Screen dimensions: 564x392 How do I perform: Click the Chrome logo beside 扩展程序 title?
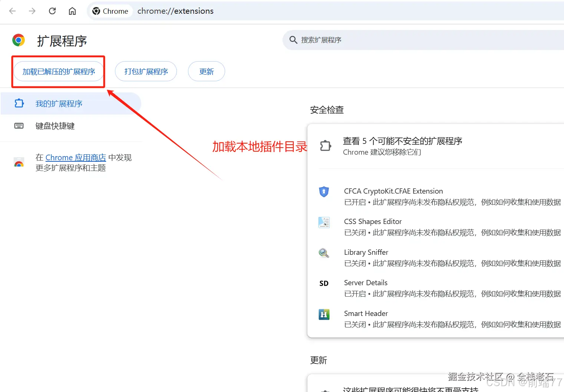(x=19, y=40)
